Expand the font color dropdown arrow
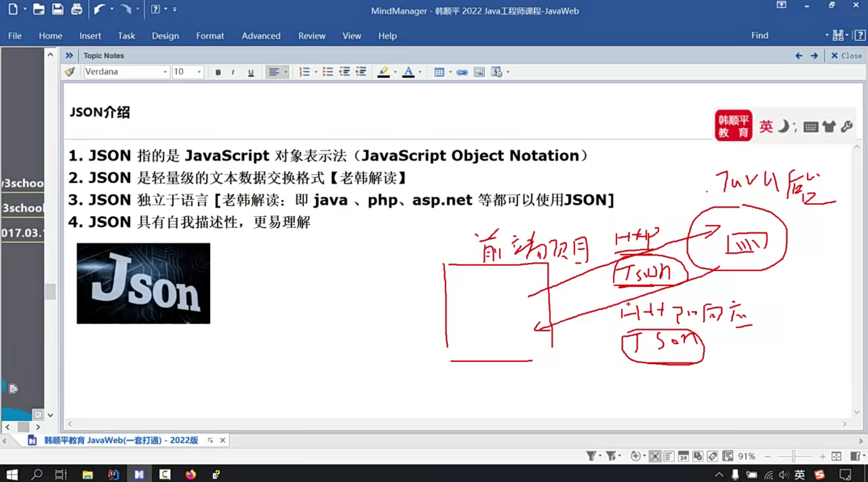This screenshot has height=482, width=868. [420, 72]
